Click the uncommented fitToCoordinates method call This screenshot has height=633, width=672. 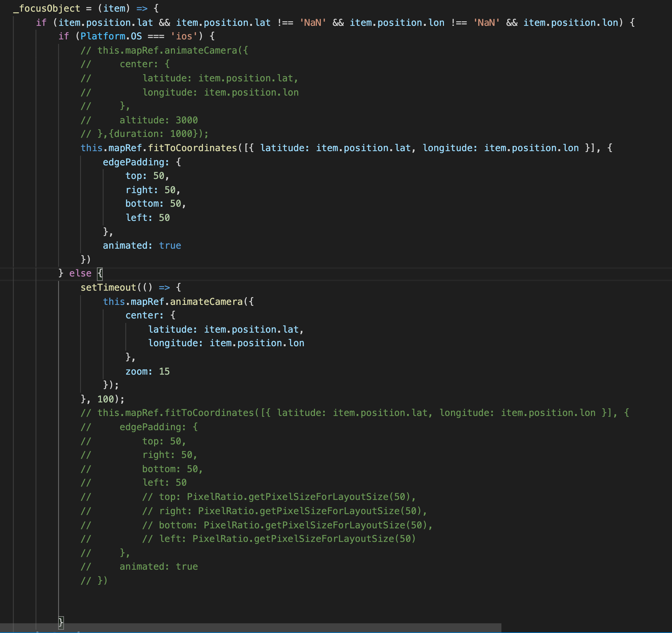(x=193, y=148)
